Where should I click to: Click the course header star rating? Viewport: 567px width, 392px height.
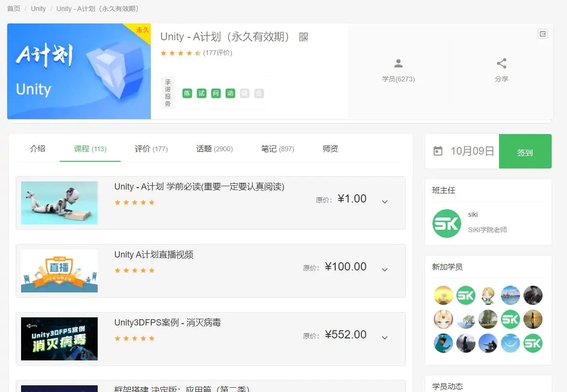tap(181, 53)
